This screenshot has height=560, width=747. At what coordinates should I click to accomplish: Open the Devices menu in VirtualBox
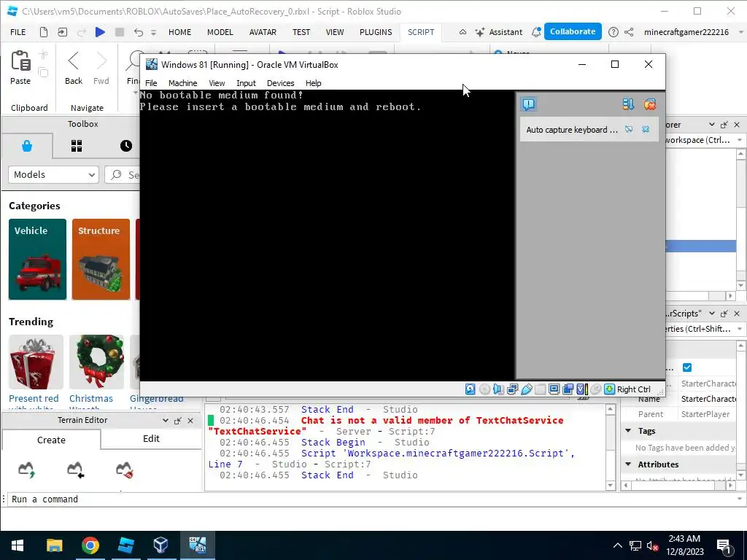coord(281,83)
